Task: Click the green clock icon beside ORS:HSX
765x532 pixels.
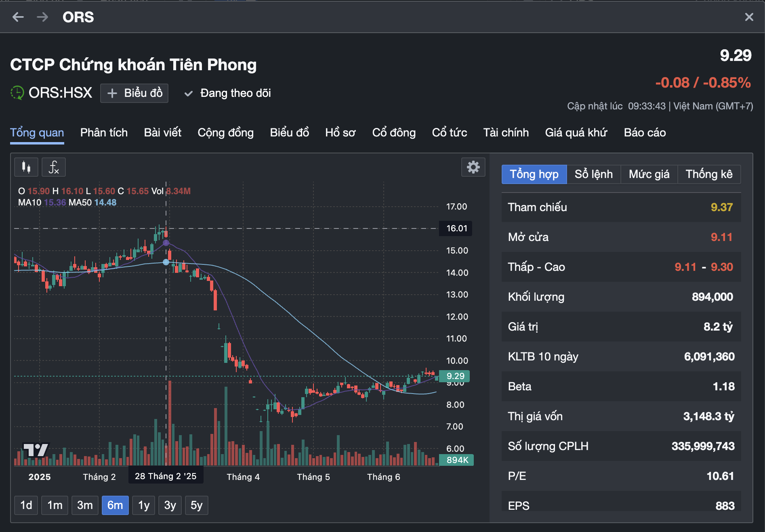Action: point(17,93)
